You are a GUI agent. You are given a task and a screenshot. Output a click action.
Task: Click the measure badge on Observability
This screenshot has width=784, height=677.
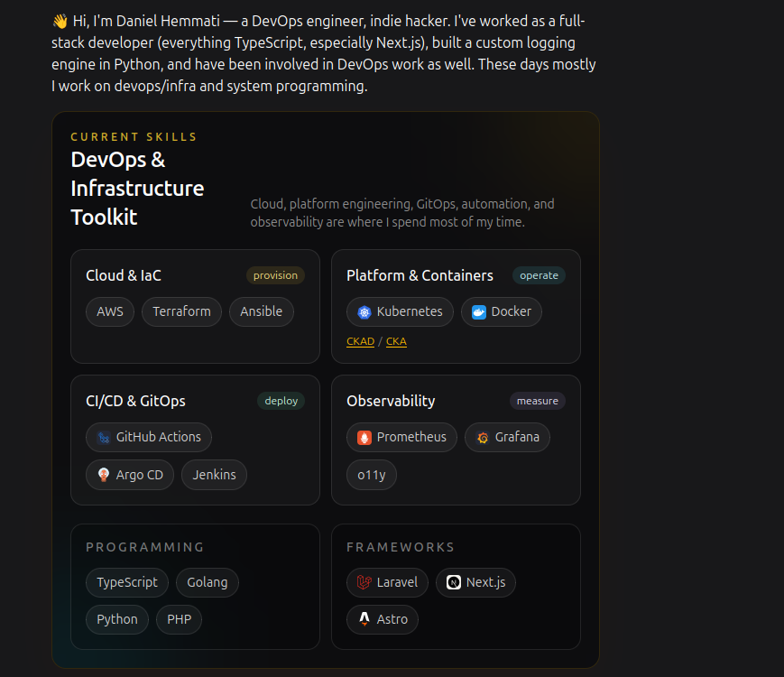pos(538,401)
